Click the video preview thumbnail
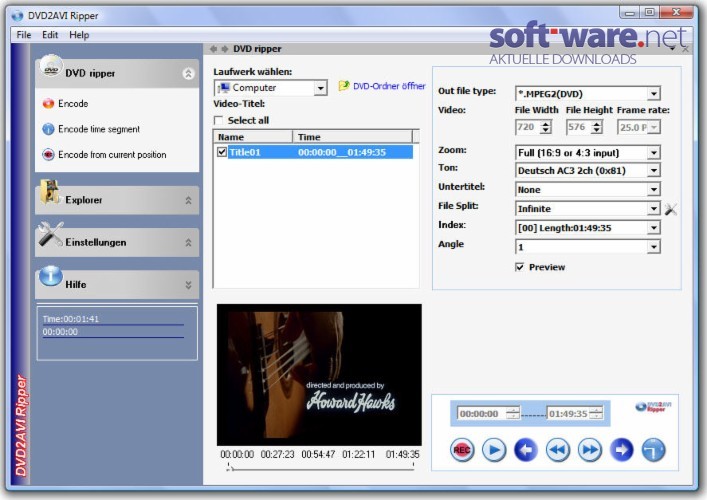Viewport: 707px width, 500px height. 319,375
